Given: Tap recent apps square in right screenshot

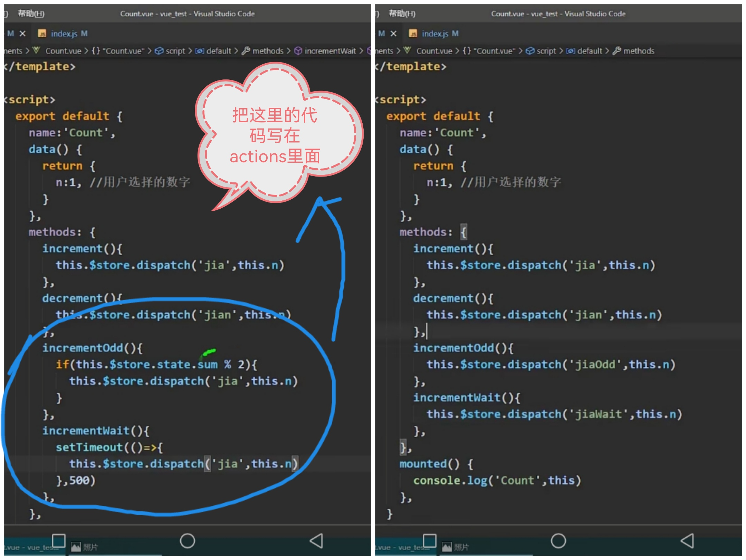Looking at the screenshot, I should point(429,540).
